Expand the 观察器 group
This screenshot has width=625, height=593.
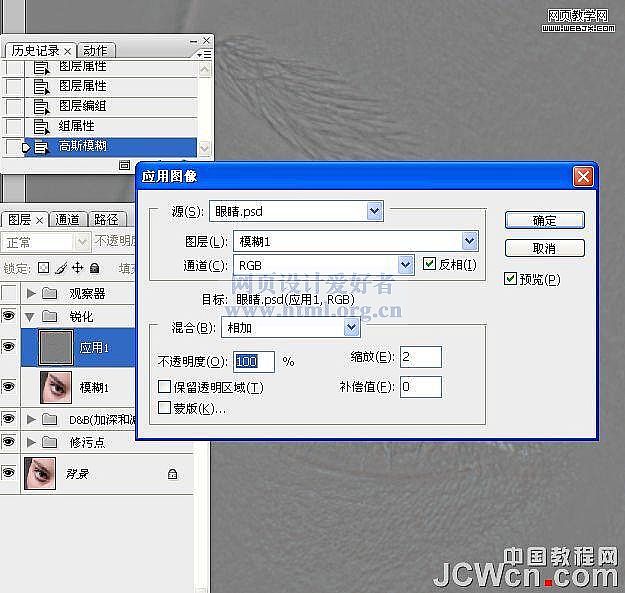(x=31, y=294)
